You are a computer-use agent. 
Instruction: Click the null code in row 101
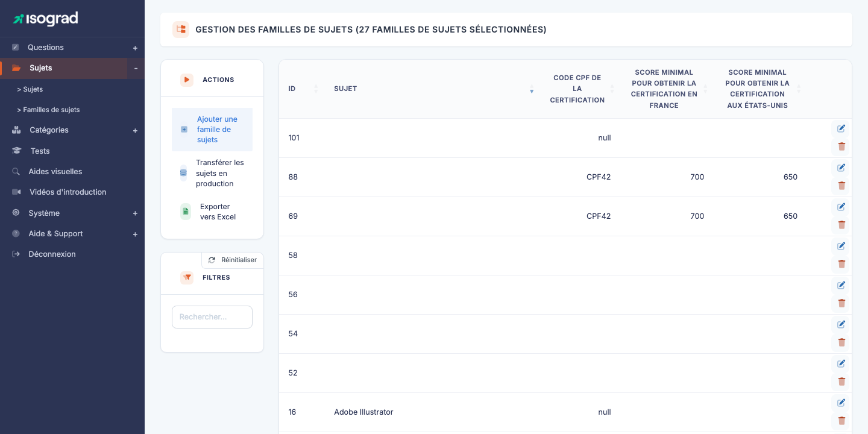[605, 138]
